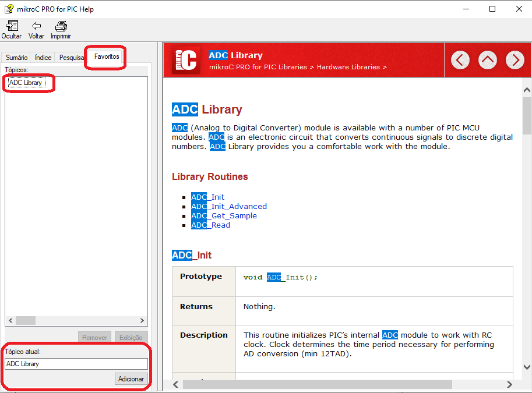Click the Ocultar (hide) toolbar icon

tap(12, 26)
